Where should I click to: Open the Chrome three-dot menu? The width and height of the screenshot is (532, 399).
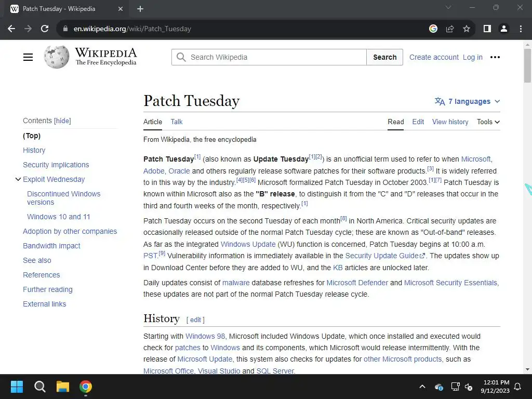pos(521,29)
